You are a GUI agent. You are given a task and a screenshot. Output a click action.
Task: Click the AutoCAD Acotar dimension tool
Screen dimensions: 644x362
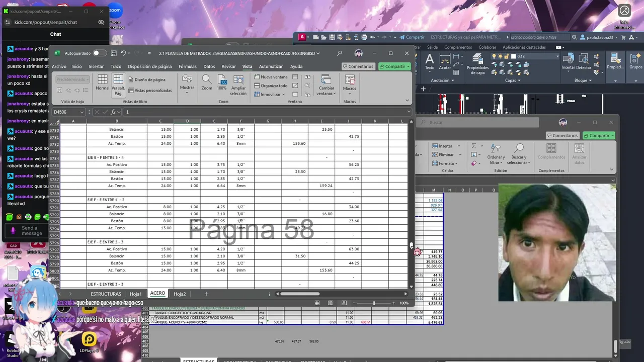445,61
